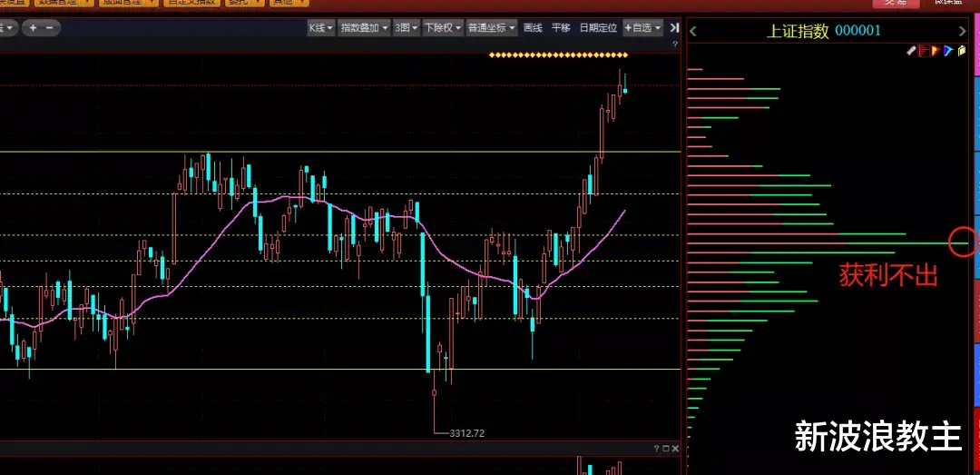Viewport: 980px width, 475px height.
Task: Click the 日期定位 date locate button
Action: click(598, 27)
